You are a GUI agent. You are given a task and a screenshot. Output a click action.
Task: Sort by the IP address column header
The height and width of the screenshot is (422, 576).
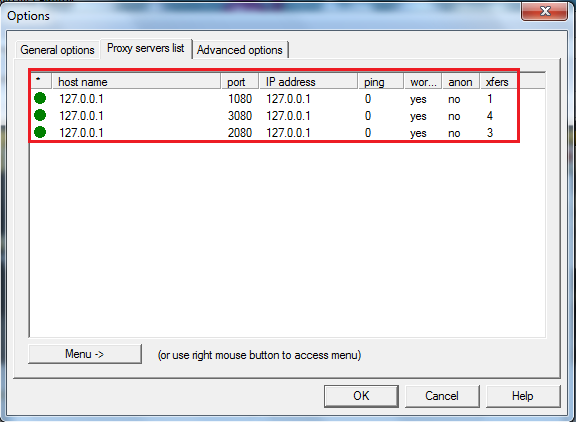click(308, 82)
